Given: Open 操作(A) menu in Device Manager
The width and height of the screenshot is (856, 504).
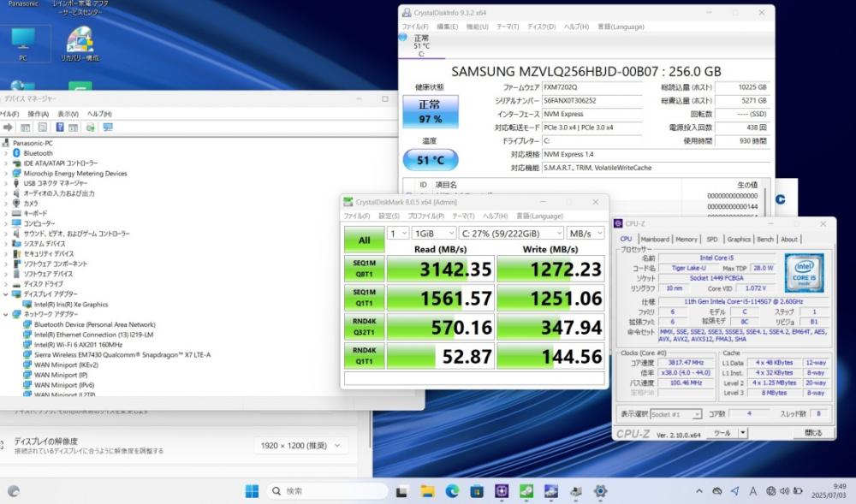Looking at the screenshot, I should [38, 114].
